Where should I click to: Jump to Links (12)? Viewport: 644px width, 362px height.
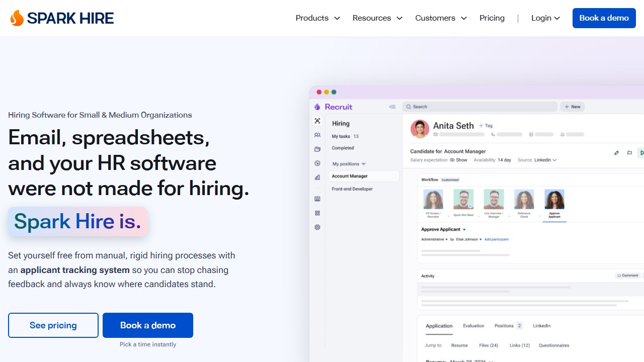coord(519,345)
